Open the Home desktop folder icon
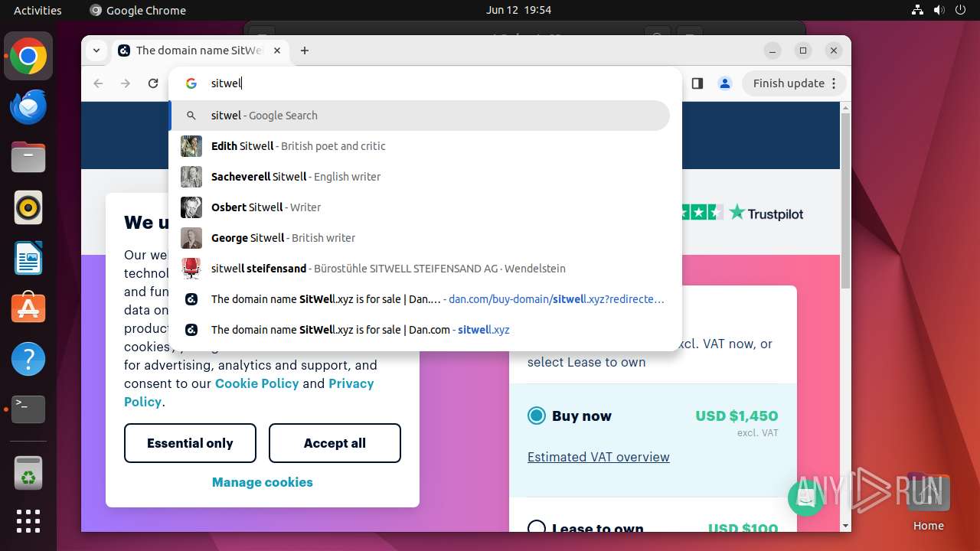 coord(928,501)
